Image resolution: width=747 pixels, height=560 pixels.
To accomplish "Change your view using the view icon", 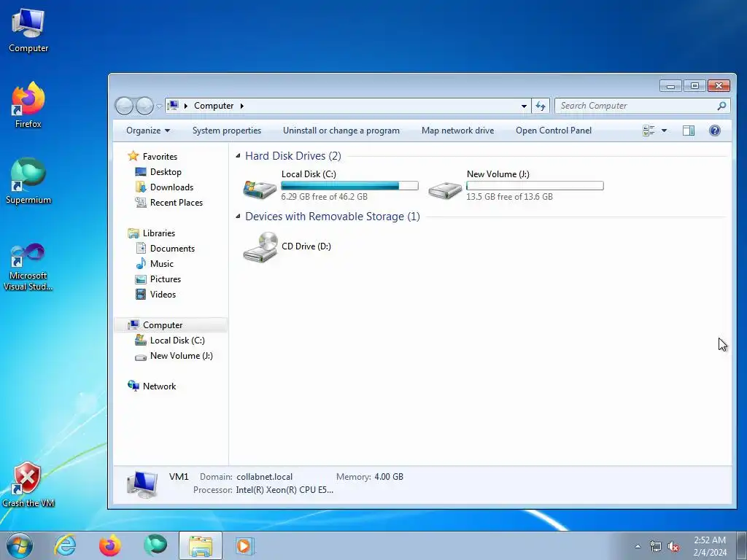I will coord(649,131).
